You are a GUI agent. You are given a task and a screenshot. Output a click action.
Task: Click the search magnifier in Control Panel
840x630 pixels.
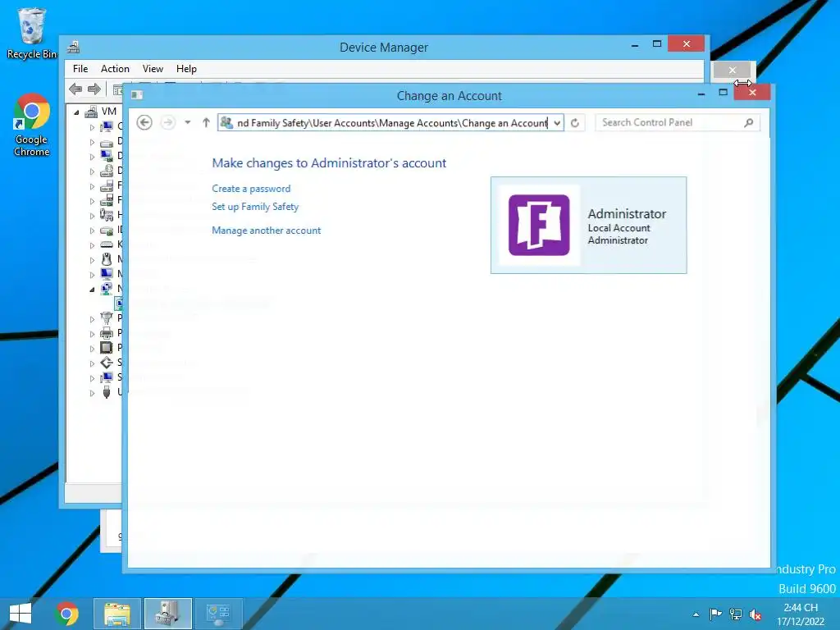(748, 123)
